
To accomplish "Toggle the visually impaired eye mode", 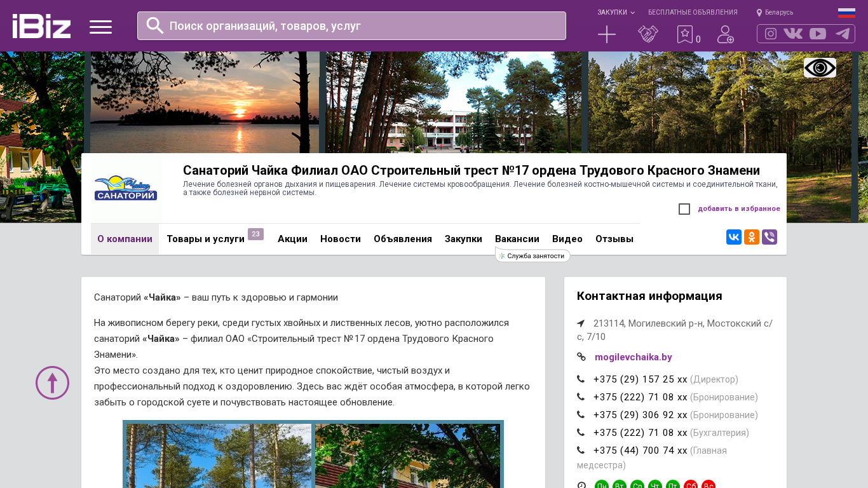I will tap(820, 67).
